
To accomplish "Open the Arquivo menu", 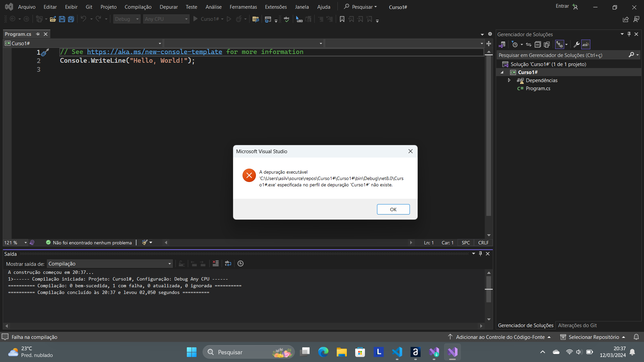I will point(27,7).
